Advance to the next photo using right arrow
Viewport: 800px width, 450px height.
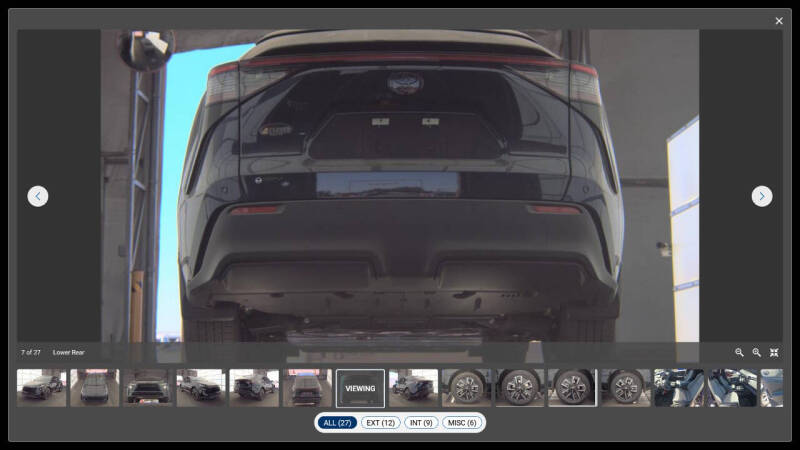point(762,196)
